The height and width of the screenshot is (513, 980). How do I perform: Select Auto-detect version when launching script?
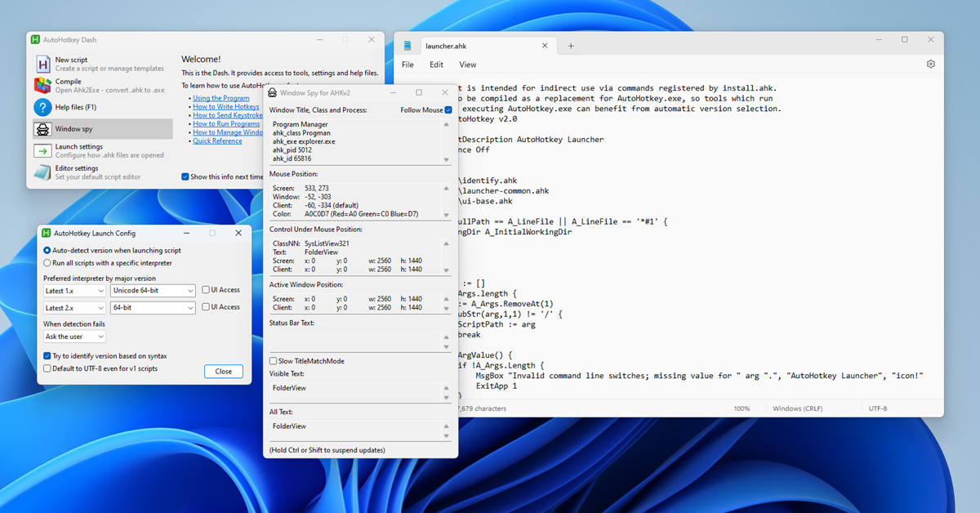point(47,251)
